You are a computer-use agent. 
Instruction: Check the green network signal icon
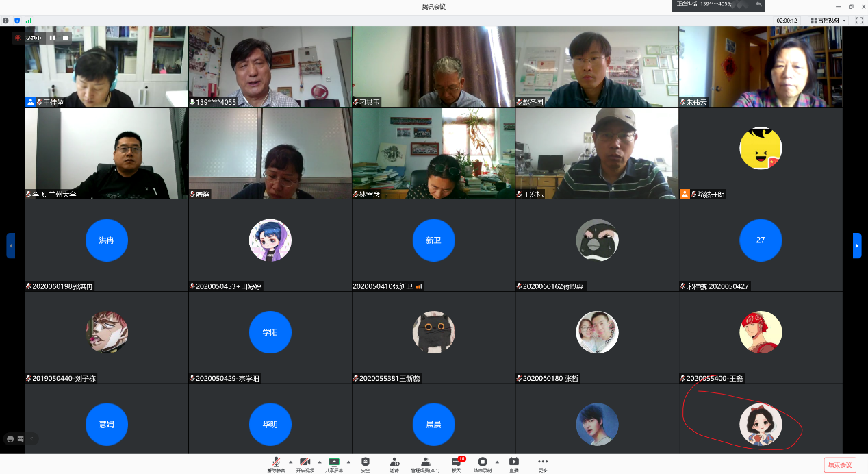click(x=29, y=21)
